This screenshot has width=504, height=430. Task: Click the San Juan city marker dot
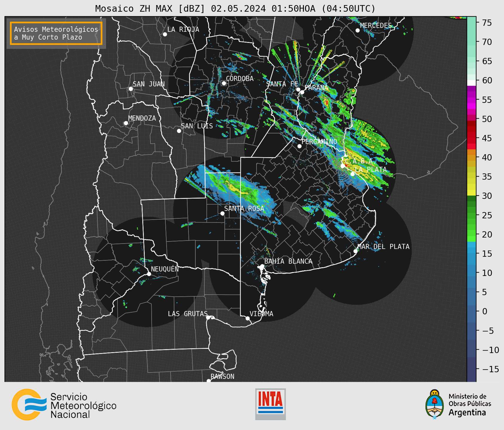pos(131,89)
